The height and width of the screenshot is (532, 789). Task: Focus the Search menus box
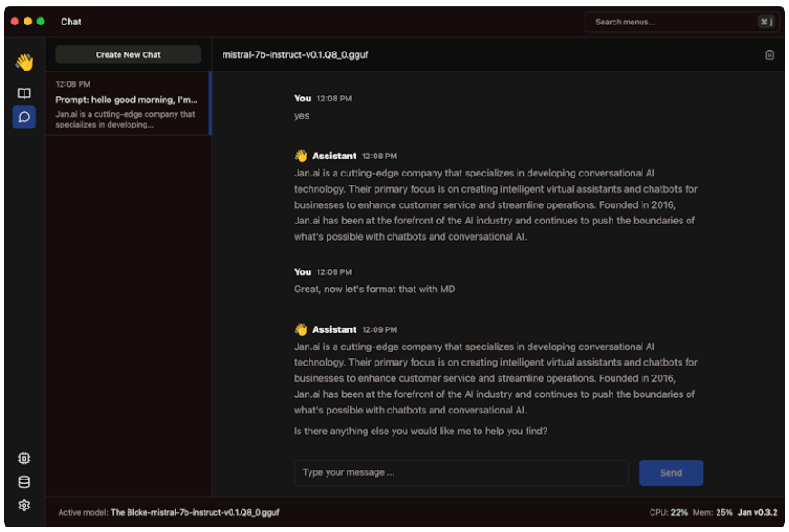pos(682,22)
